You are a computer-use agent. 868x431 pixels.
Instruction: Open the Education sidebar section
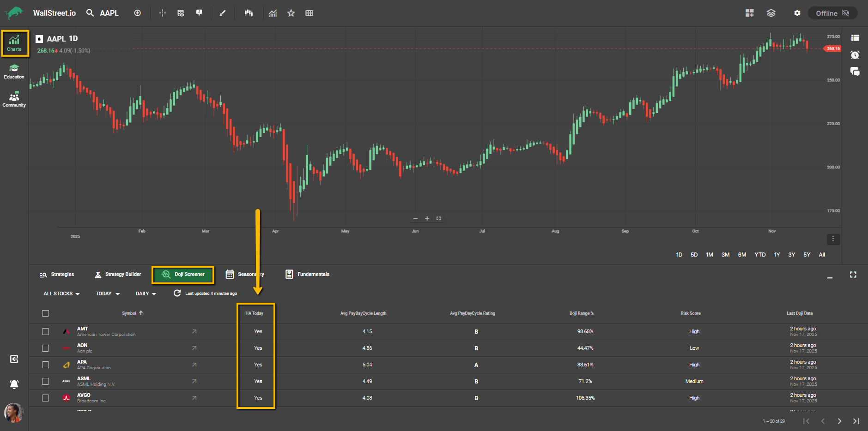[14, 71]
